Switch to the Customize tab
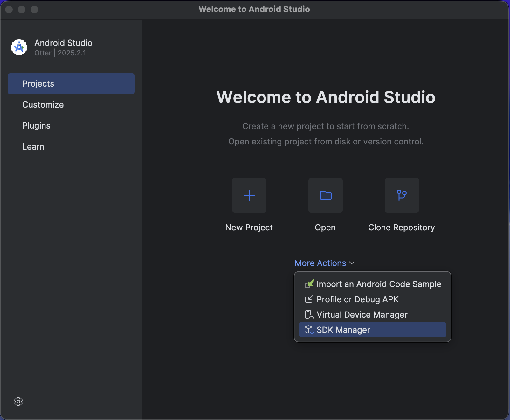The height and width of the screenshot is (420, 510). pos(71,105)
